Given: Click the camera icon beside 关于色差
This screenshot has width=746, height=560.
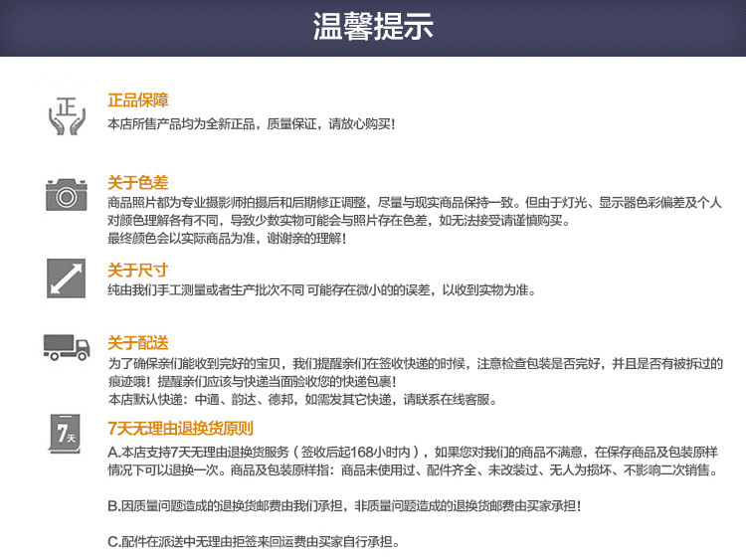Looking at the screenshot, I should (67, 195).
